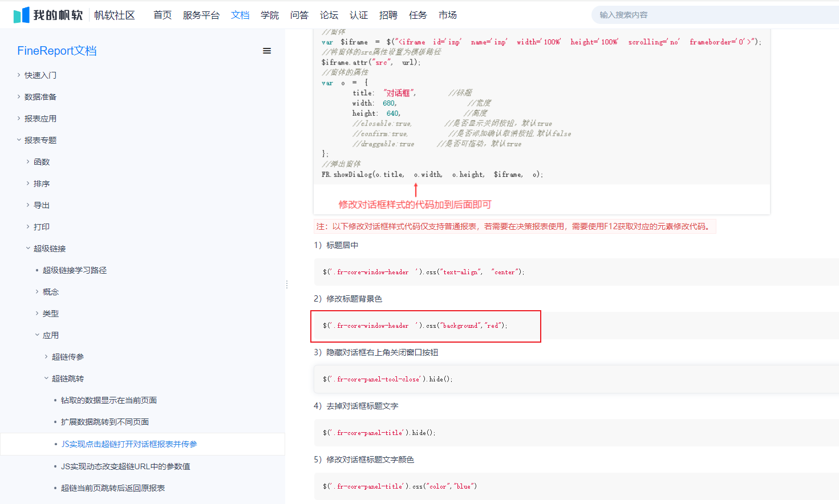Select the 文档 nav tab
Image resolution: width=839 pixels, height=504 pixels.
pos(240,15)
